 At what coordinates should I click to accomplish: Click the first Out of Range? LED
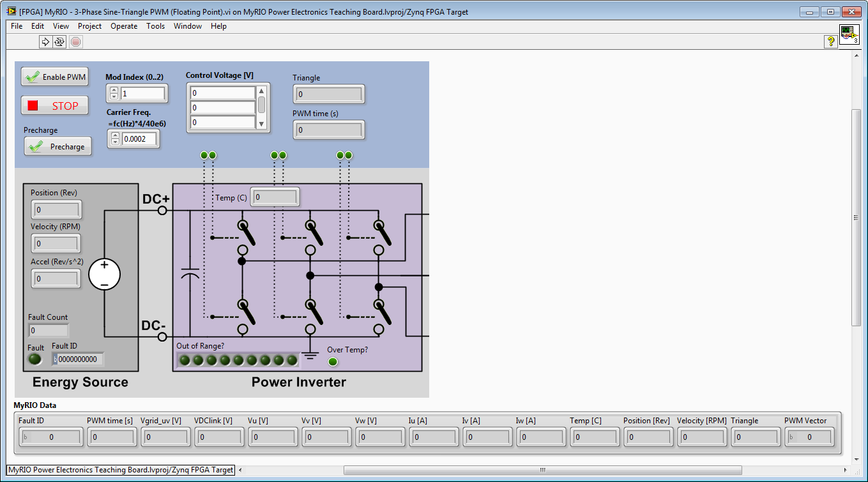(x=185, y=361)
